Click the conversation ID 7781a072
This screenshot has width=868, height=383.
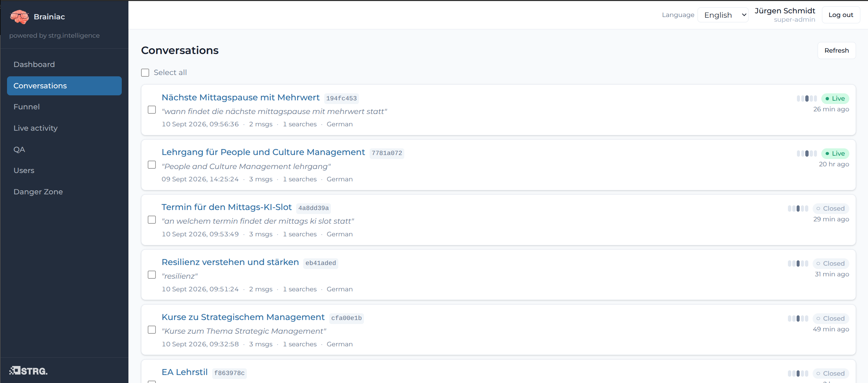[387, 153]
